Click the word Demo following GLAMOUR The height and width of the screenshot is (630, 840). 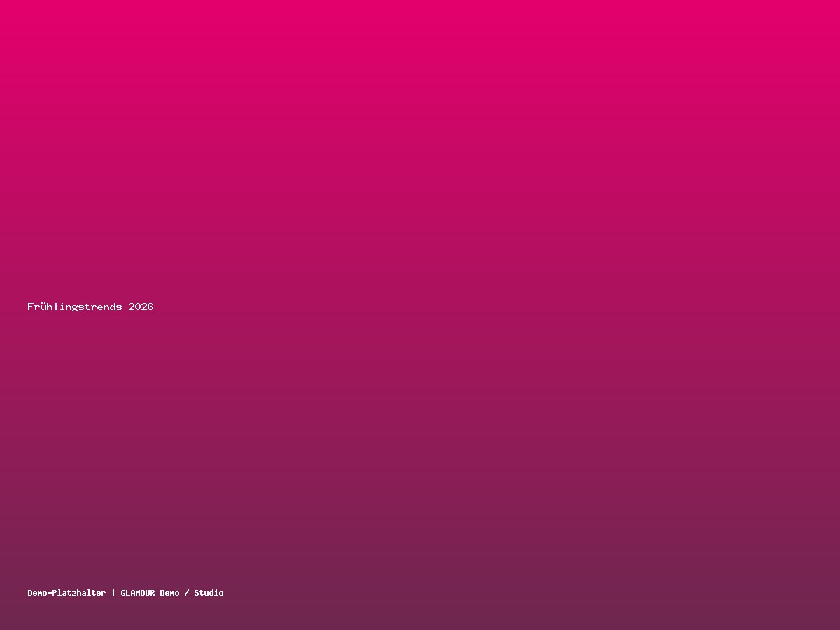pyautogui.click(x=169, y=593)
